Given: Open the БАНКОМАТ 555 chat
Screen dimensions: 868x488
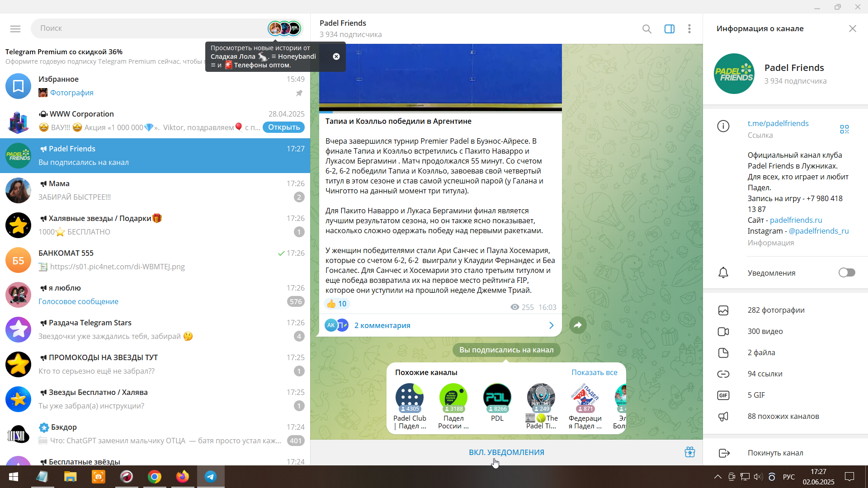Looking at the screenshot, I should tap(155, 260).
